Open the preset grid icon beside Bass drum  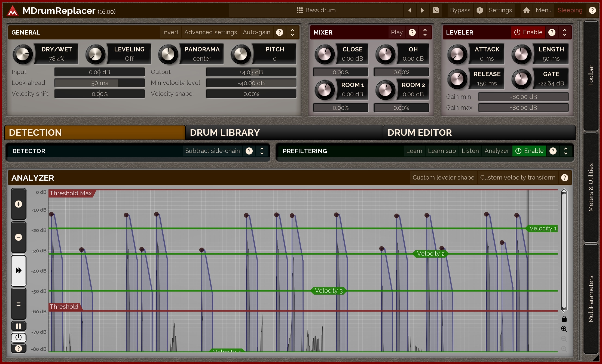point(300,10)
